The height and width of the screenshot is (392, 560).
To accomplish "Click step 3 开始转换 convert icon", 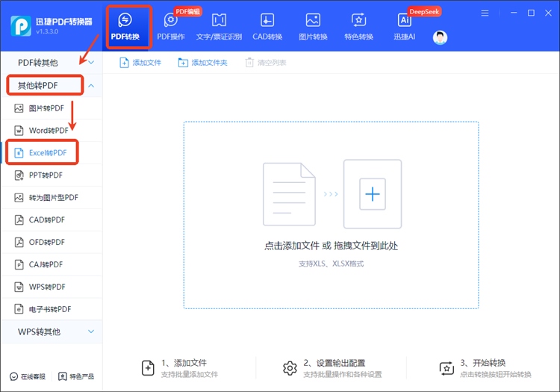I will [447, 368].
